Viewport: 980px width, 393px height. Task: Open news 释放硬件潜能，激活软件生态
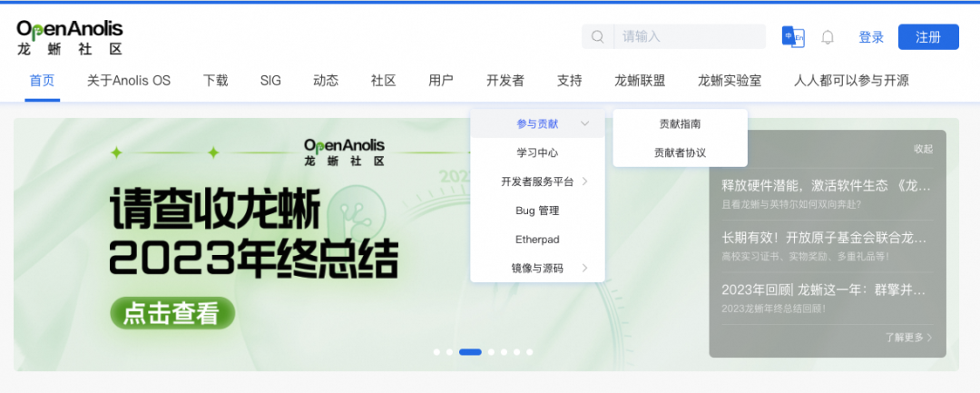(827, 185)
